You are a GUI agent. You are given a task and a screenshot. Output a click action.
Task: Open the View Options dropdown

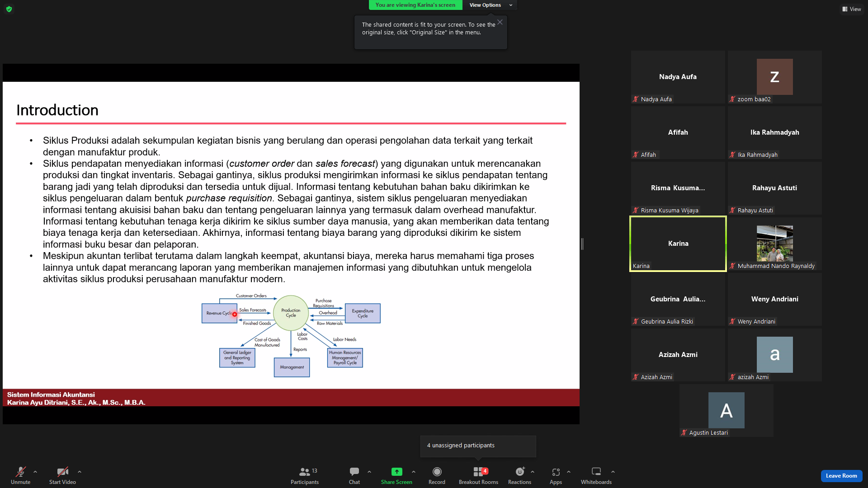pos(490,5)
